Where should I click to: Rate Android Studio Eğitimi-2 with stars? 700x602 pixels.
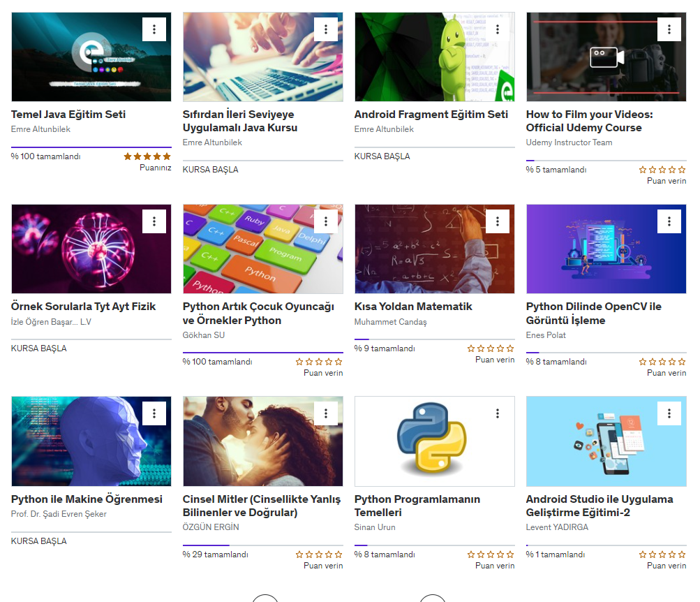pos(662,555)
